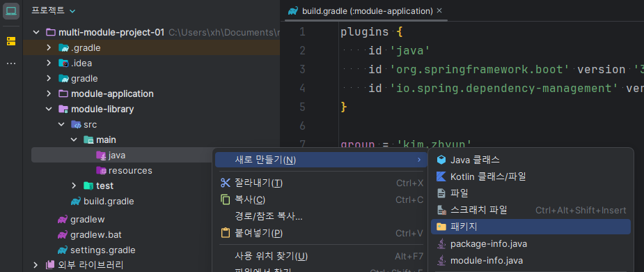Show more tool windows ellipsis
The image size is (644, 272).
(11, 63)
